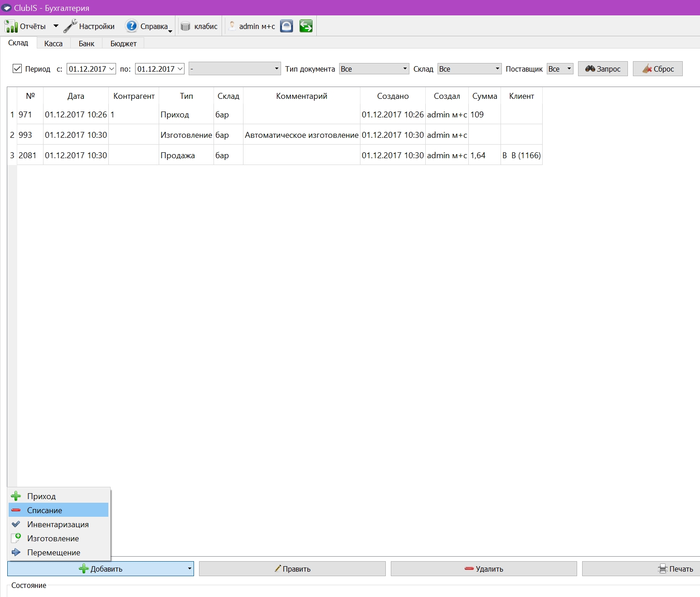Image resolution: width=700 pixels, height=597 pixels.
Task: Select document number 993 cell
Action: (30, 135)
